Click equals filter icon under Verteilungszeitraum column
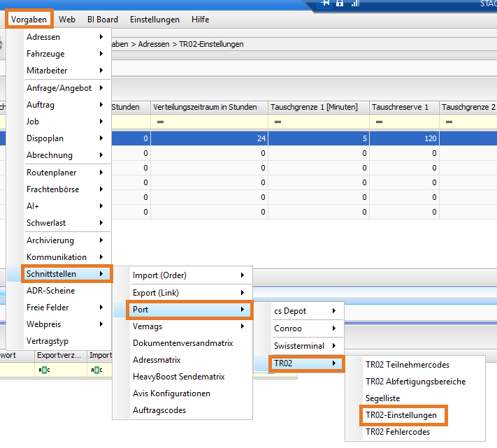The width and height of the screenshot is (497, 448). click(159, 122)
